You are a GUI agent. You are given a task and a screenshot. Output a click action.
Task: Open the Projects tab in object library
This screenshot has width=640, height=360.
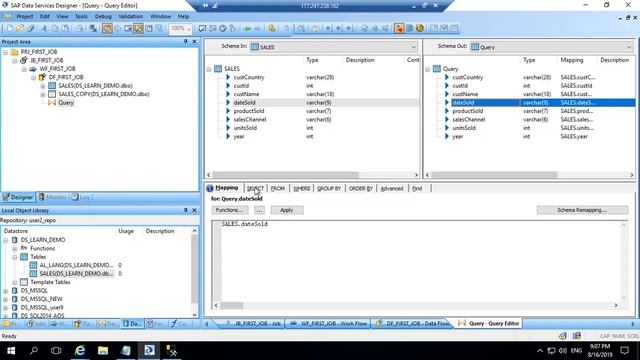[x=11, y=324]
